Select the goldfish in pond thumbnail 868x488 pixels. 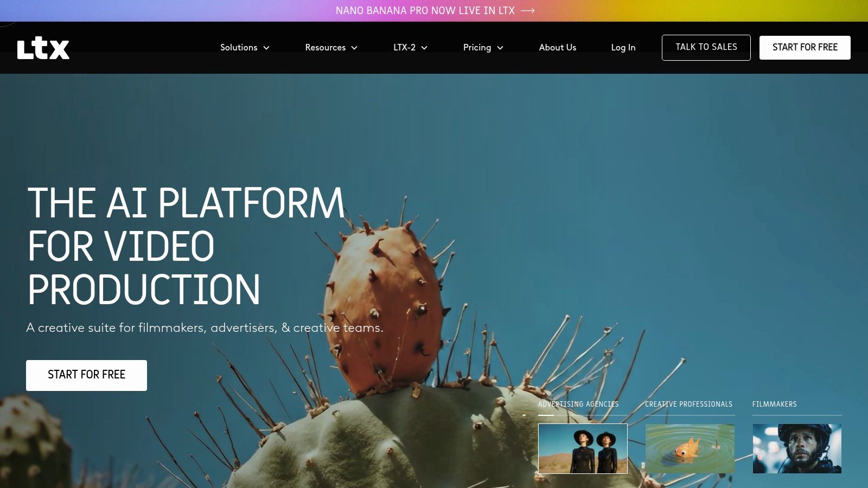(690, 449)
